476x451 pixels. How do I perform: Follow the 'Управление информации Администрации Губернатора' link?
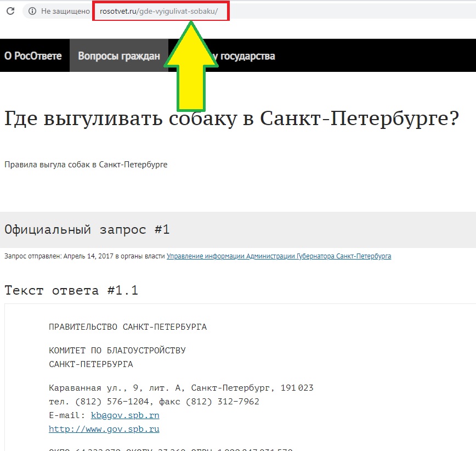(x=279, y=256)
